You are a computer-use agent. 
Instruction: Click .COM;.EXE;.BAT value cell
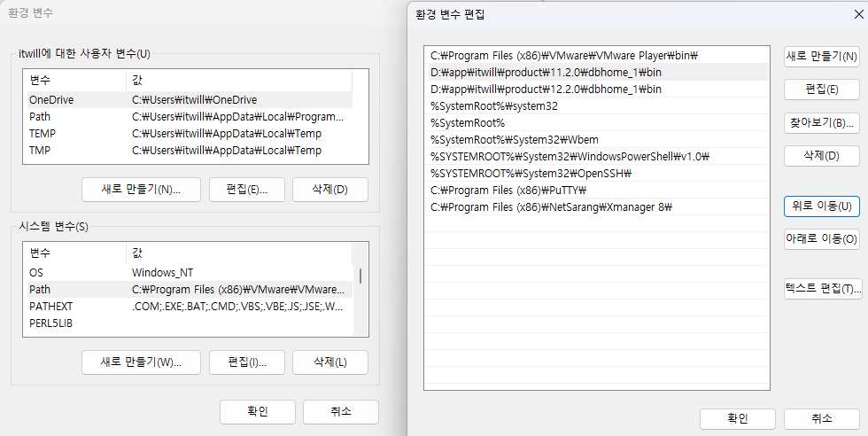[237, 307]
